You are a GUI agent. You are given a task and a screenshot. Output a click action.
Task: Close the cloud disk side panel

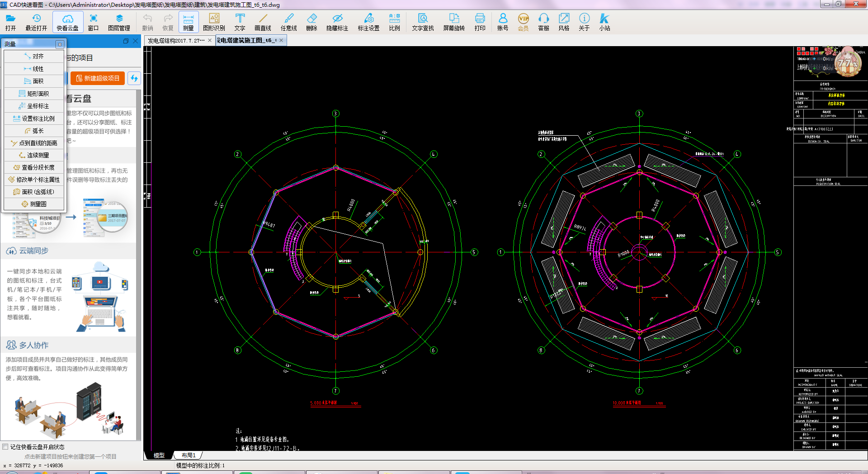tap(136, 41)
